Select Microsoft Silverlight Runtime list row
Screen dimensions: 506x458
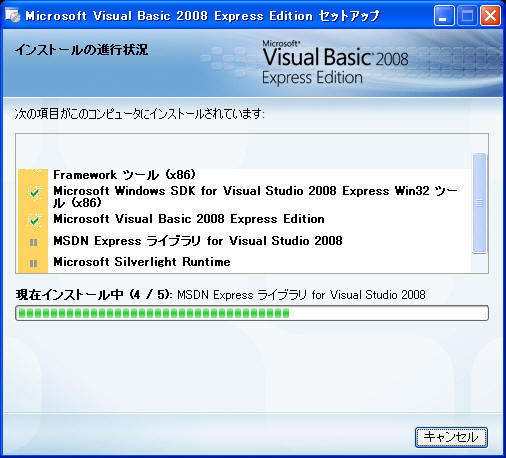point(142,262)
